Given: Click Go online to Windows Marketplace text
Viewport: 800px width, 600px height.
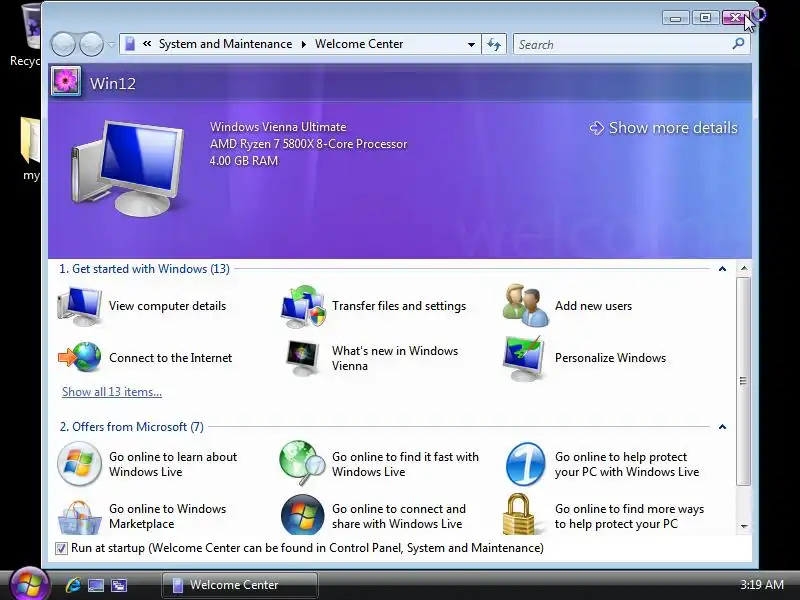Looking at the screenshot, I should [x=167, y=516].
